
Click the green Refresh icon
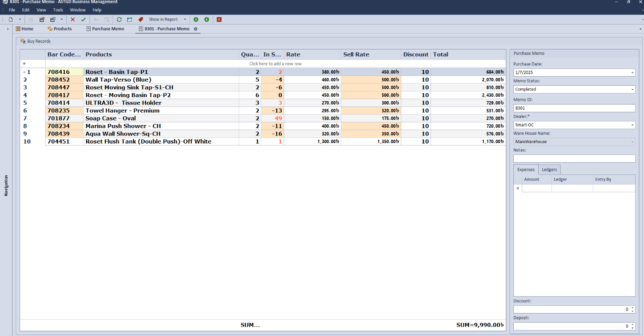(119, 19)
